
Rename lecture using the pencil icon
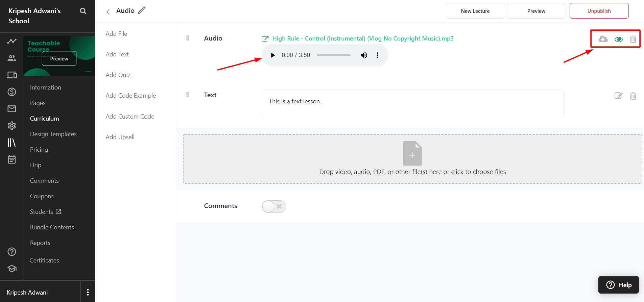tap(142, 10)
